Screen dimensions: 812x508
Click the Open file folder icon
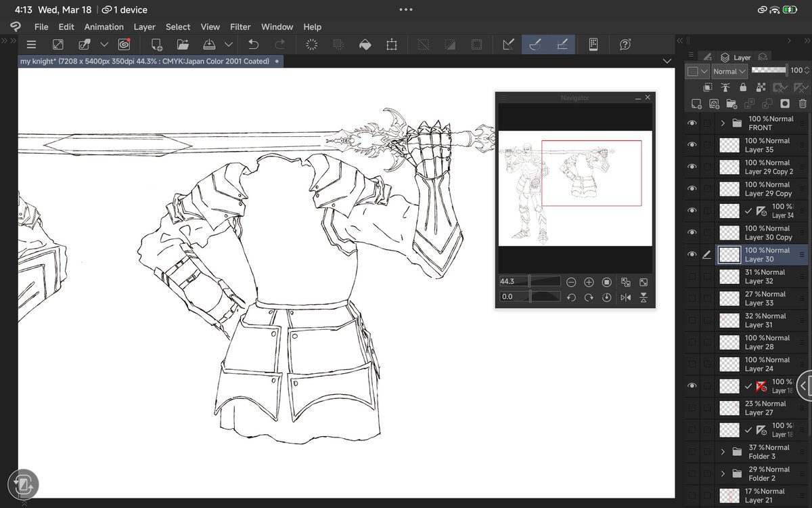click(183, 45)
